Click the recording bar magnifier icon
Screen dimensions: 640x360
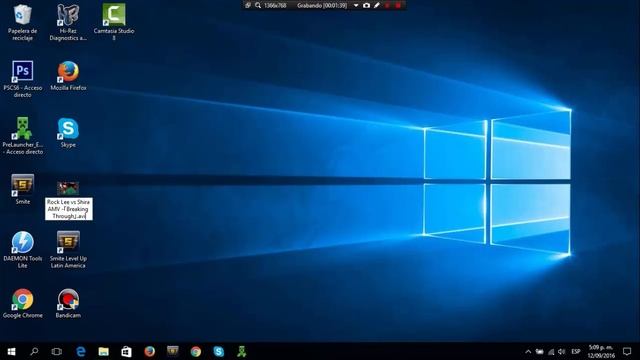258,5
